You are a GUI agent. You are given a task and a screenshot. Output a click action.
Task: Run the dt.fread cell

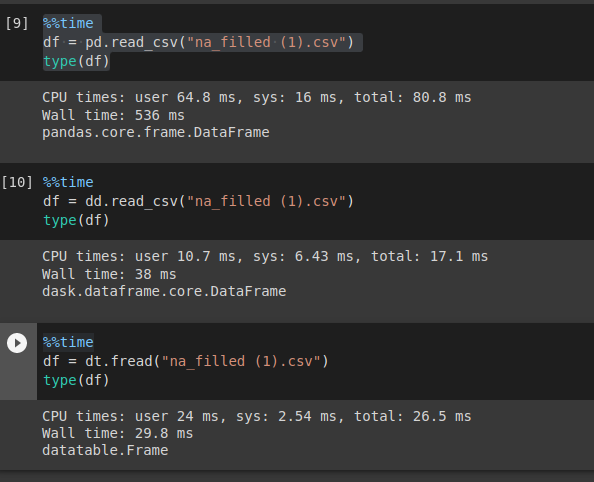17,343
